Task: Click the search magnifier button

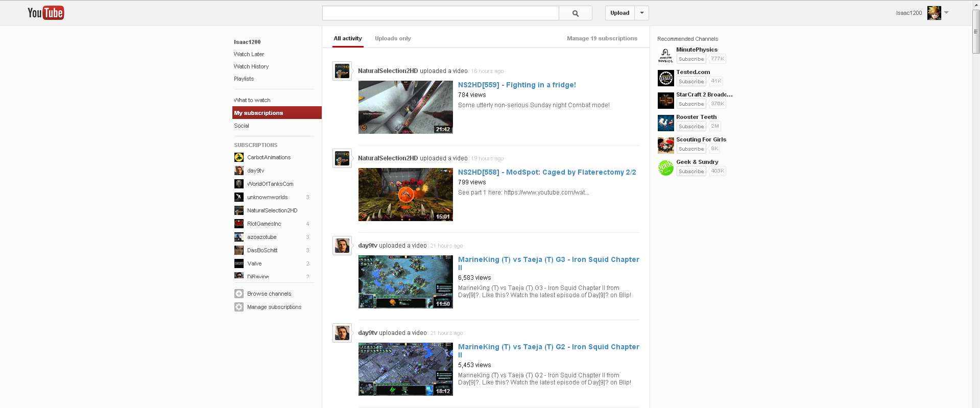Action: coord(576,13)
